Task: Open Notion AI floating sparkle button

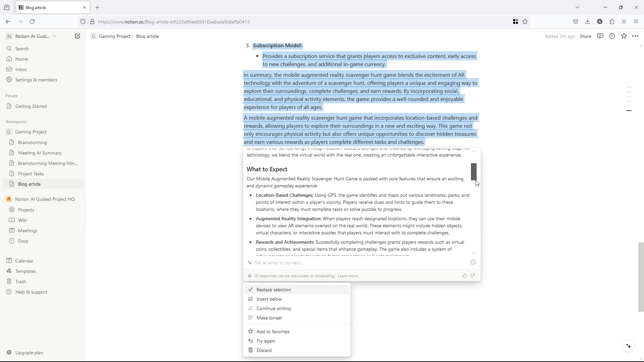Action: (629, 346)
